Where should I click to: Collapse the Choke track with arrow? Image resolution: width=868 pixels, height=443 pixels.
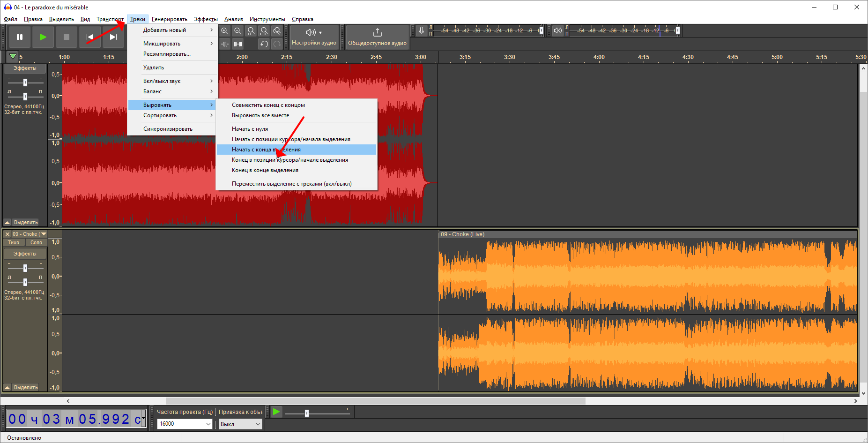[7, 387]
